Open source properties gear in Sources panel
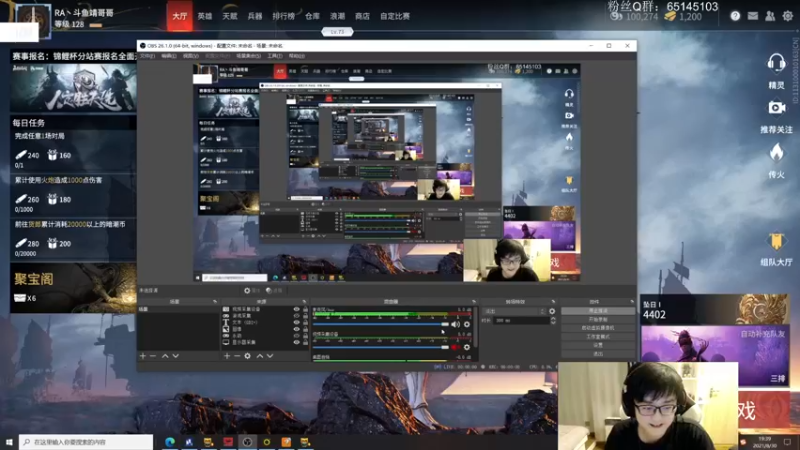Screen dimensions: 800x450 tap(247, 356)
